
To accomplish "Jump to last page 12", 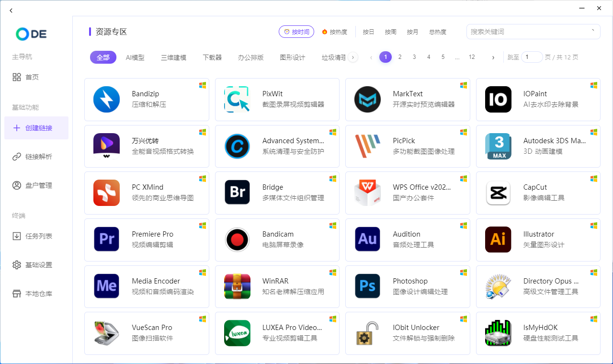I will pyautogui.click(x=472, y=57).
